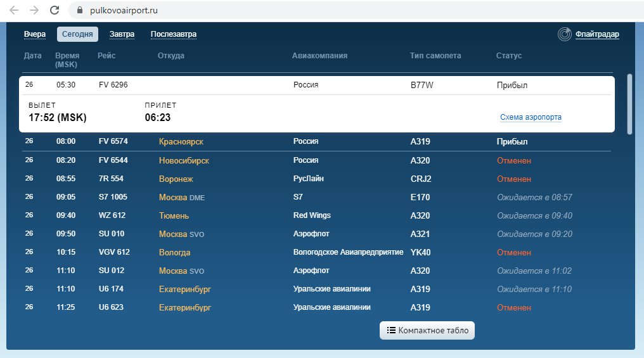
Task: Open the Флайтрадар link
Action: point(596,34)
